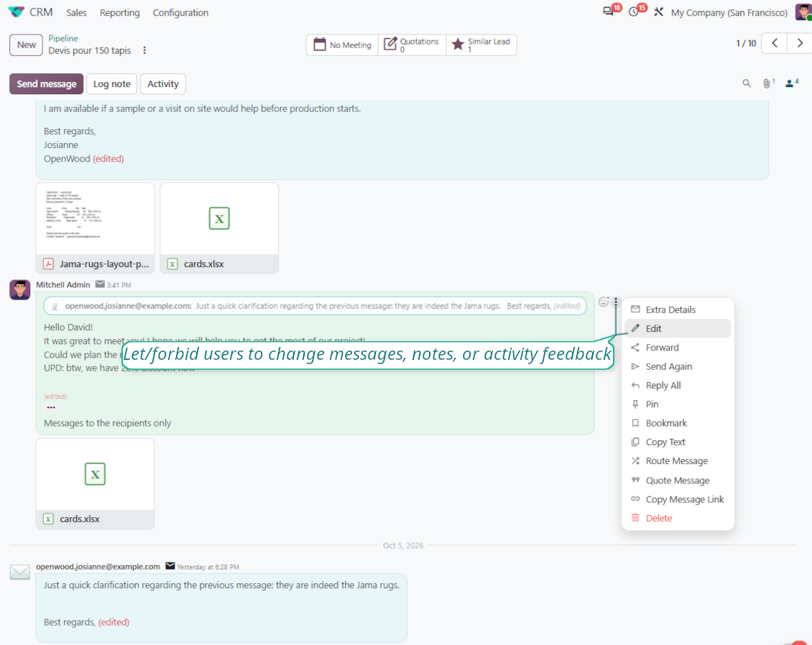Expand the three-dot ellipsis in Mitchell Admin's message
Viewport: 812px width, 645px height.
coord(51,407)
